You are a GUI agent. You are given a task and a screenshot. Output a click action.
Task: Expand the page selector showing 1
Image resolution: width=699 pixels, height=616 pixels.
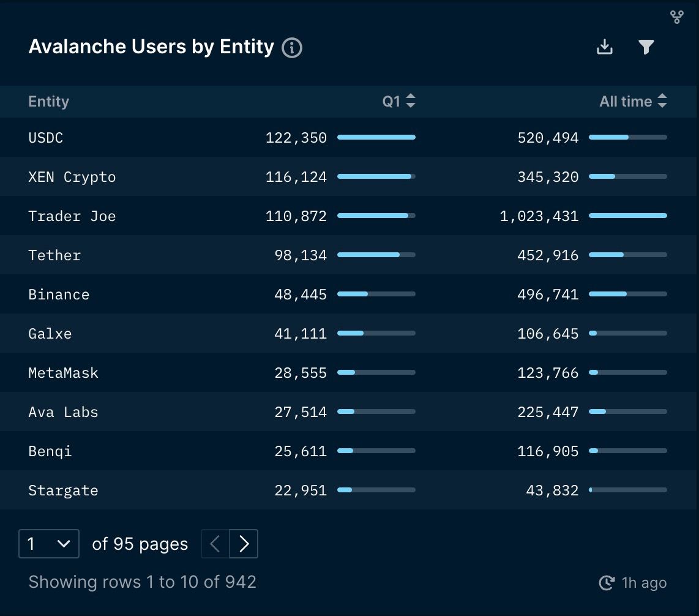click(x=49, y=544)
